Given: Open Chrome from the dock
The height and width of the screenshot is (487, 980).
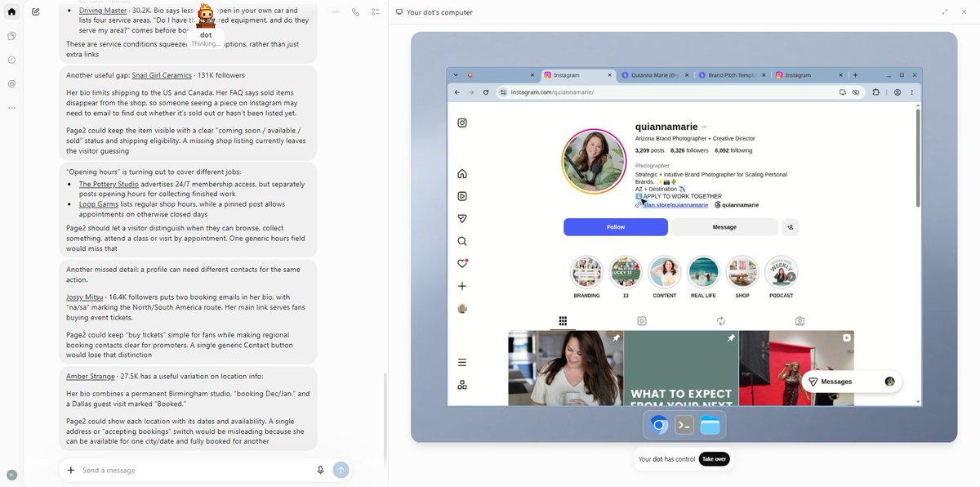Looking at the screenshot, I should (659, 425).
